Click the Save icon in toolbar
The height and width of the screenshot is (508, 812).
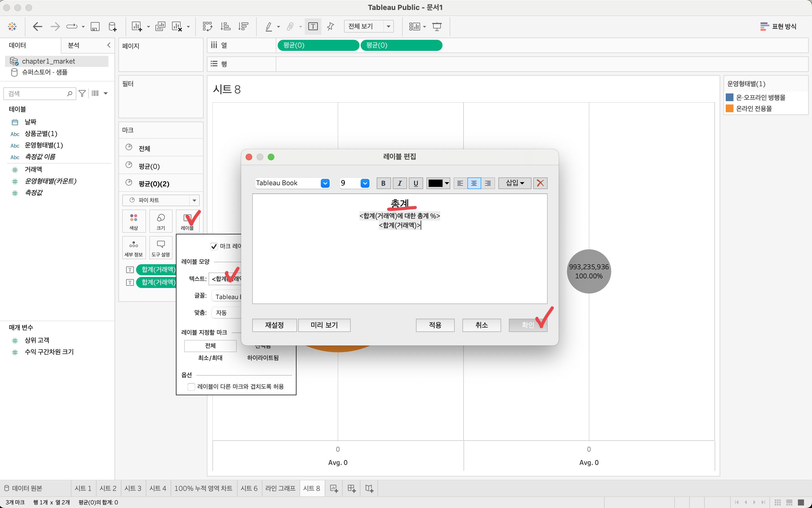click(x=95, y=27)
